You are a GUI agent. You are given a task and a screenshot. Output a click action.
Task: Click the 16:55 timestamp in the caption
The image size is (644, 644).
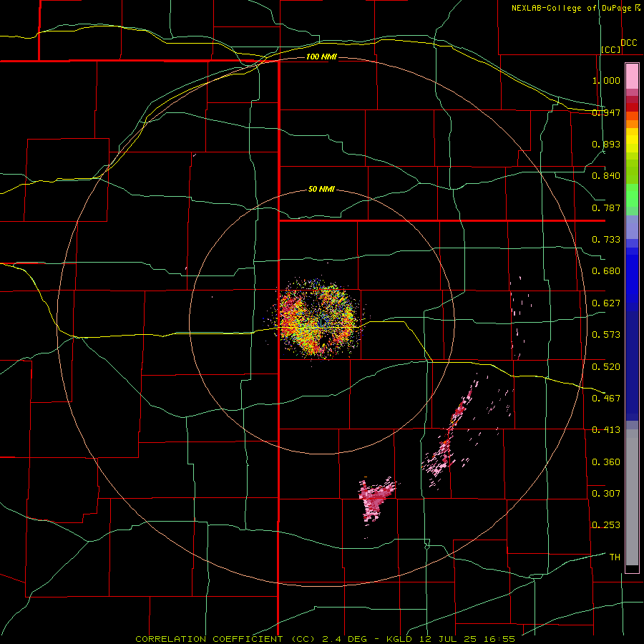tap(499, 639)
